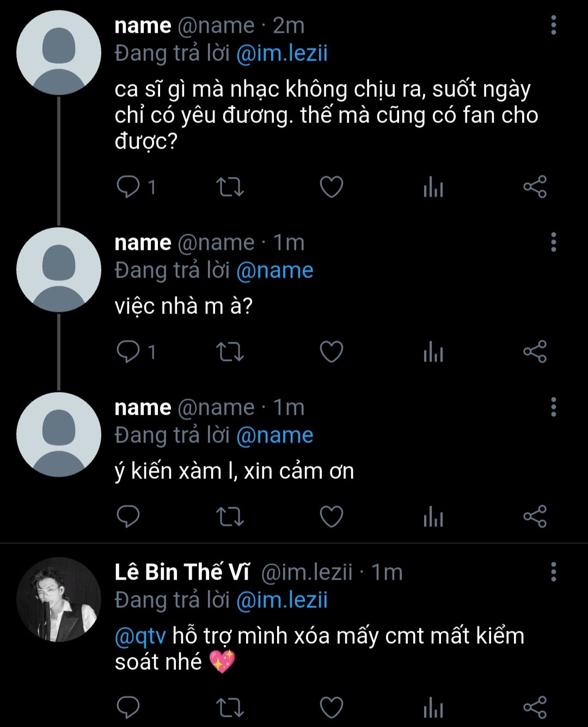Open more options on Lê Bin Thế Vĩ's tweet
Viewport: 588px width, 727px height.
553,572
